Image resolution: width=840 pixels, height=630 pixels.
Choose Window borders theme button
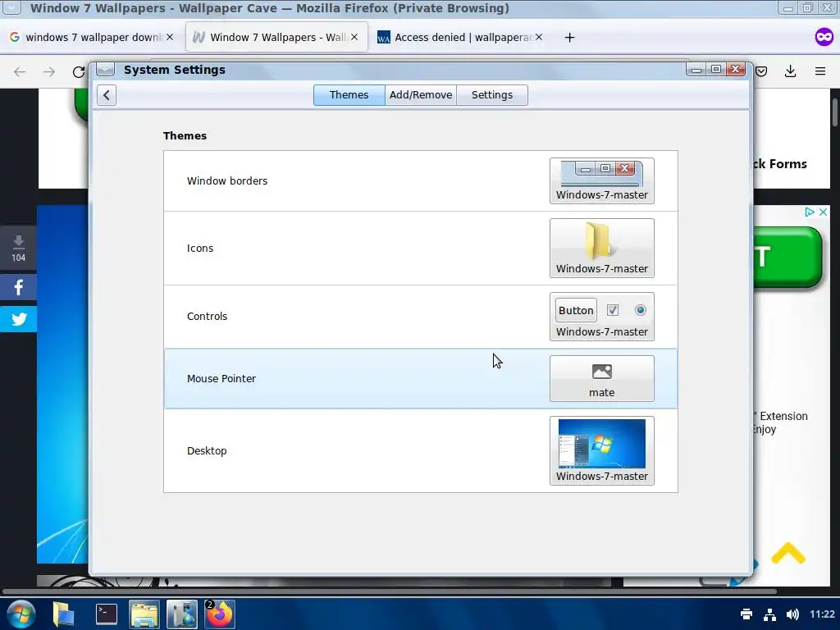[x=601, y=181]
